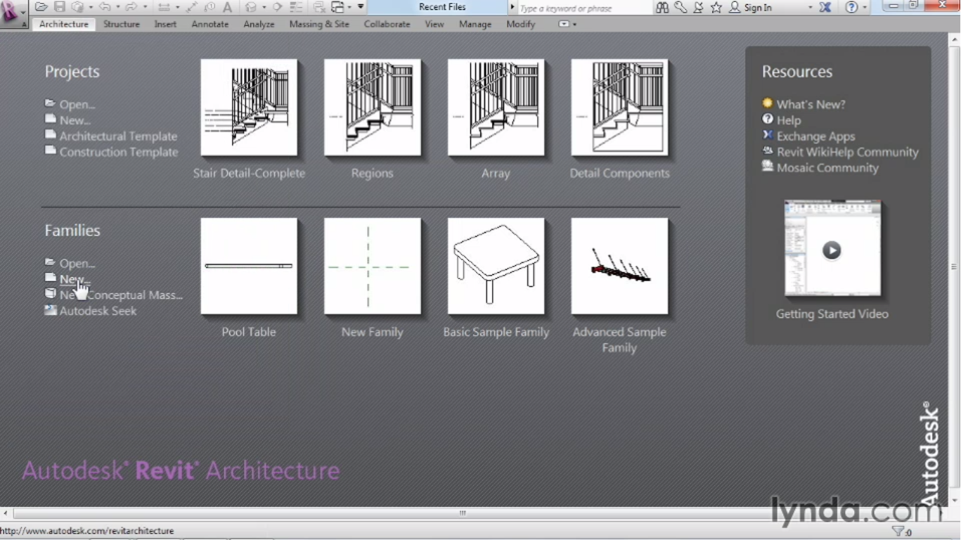Expand the Redo history dropdown arrow
The image size is (980, 540).
pos(145,8)
